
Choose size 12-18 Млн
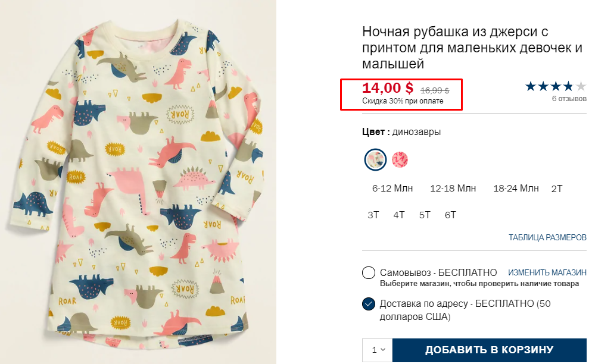coord(453,189)
